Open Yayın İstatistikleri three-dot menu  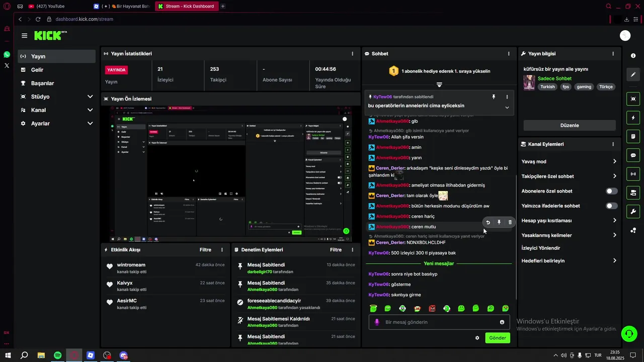(x=352, y=53)
